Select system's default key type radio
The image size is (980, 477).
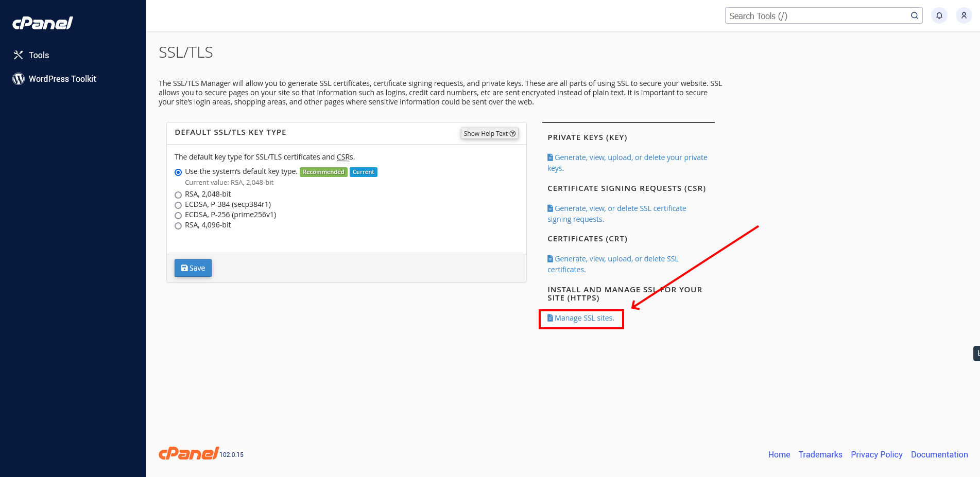pos(178,172)
